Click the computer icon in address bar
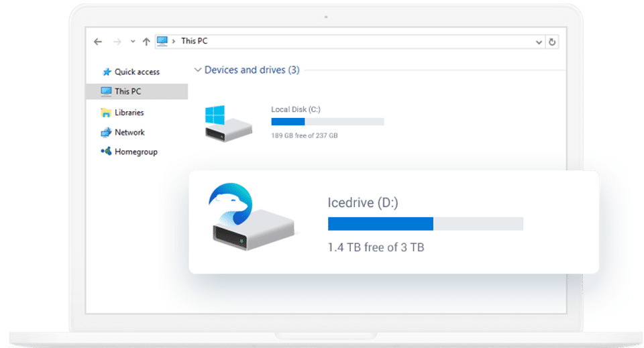This screenshot has height=348, width=644. coord(162,41)
